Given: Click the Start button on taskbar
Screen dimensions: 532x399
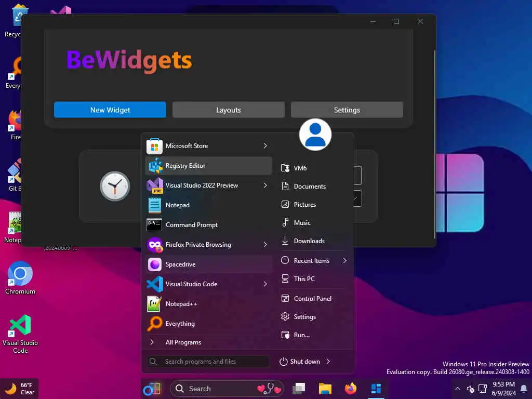Looking at the screenshot, I should pos(152,389).
